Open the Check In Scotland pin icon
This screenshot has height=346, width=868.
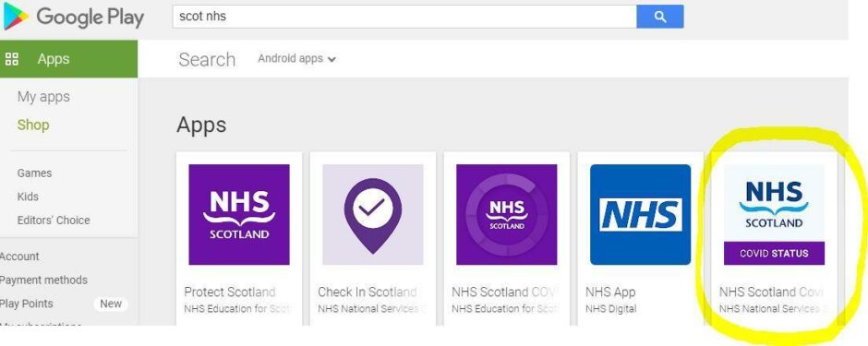coord(372,214)
